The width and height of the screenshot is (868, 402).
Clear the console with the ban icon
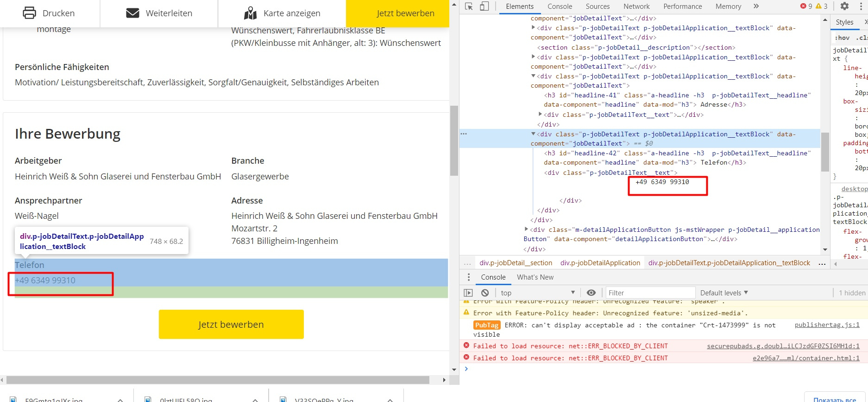[485, 293]
